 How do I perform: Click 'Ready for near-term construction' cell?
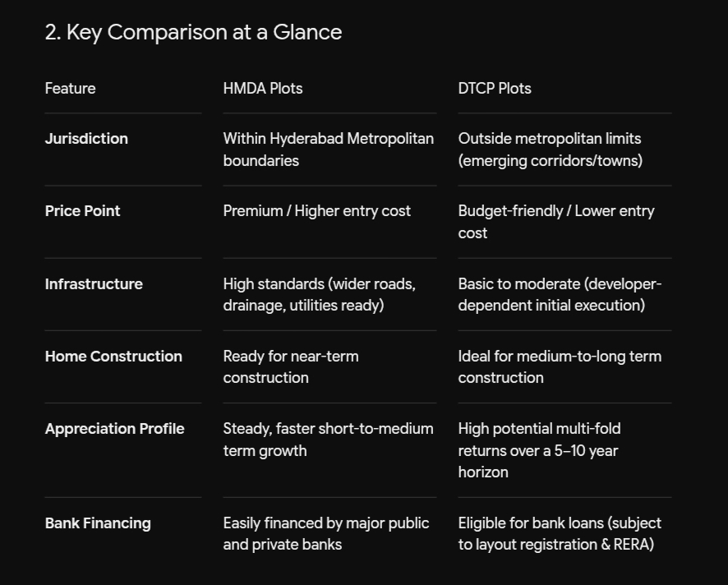pyautogui.click(x=291, y=367)
